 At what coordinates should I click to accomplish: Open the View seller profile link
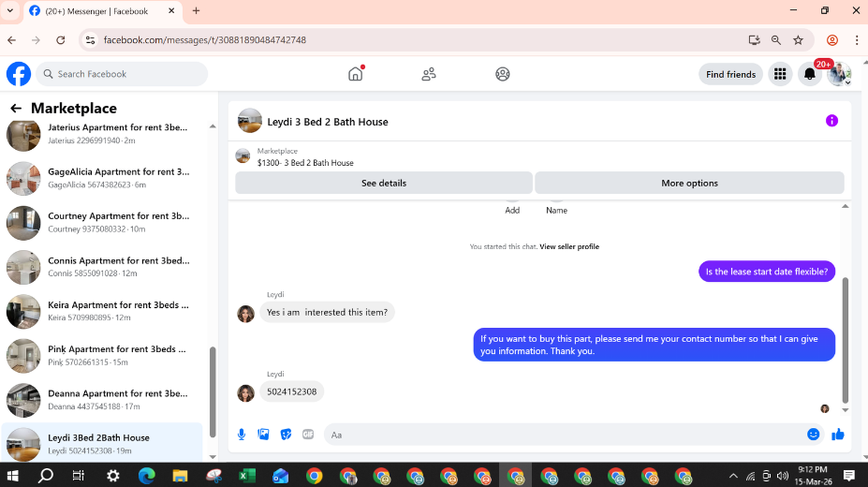(569, 247)
